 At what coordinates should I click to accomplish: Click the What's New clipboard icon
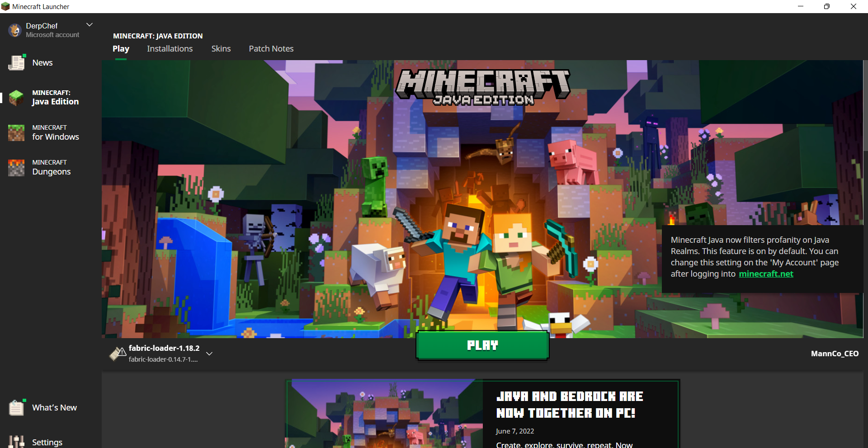click(17, 407)
